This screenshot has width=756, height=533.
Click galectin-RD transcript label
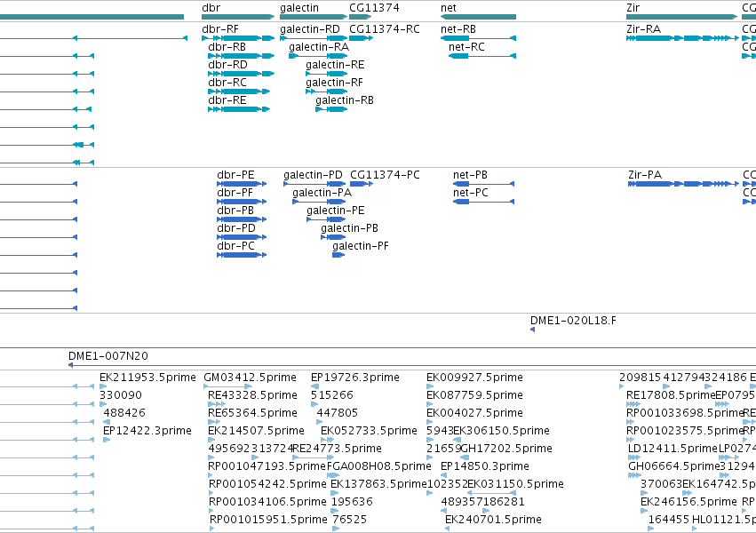click(310, 29)
